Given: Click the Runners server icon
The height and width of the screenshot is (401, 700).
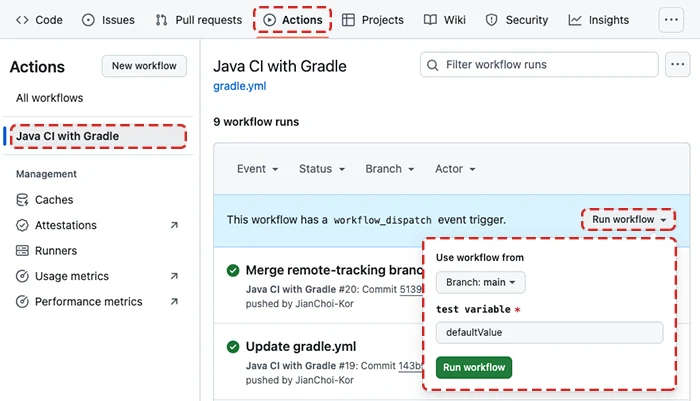Looking at the screenshot, I should click(x=22, y=251).
